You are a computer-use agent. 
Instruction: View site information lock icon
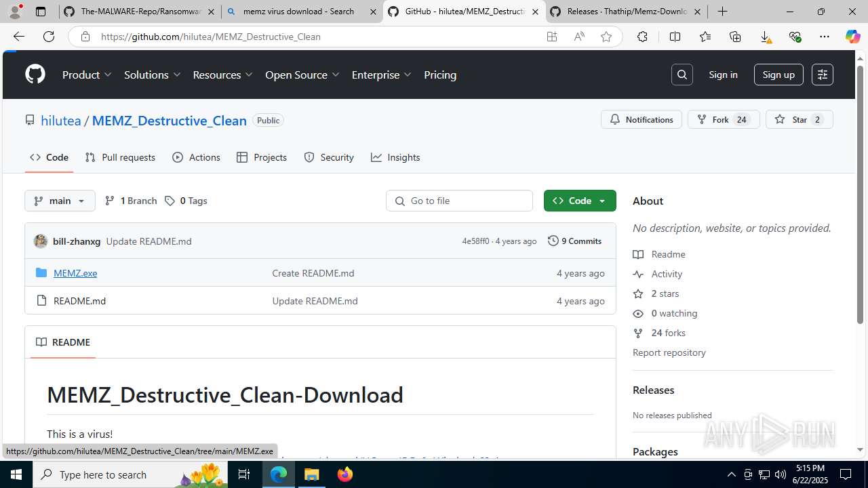pos(85,37)
